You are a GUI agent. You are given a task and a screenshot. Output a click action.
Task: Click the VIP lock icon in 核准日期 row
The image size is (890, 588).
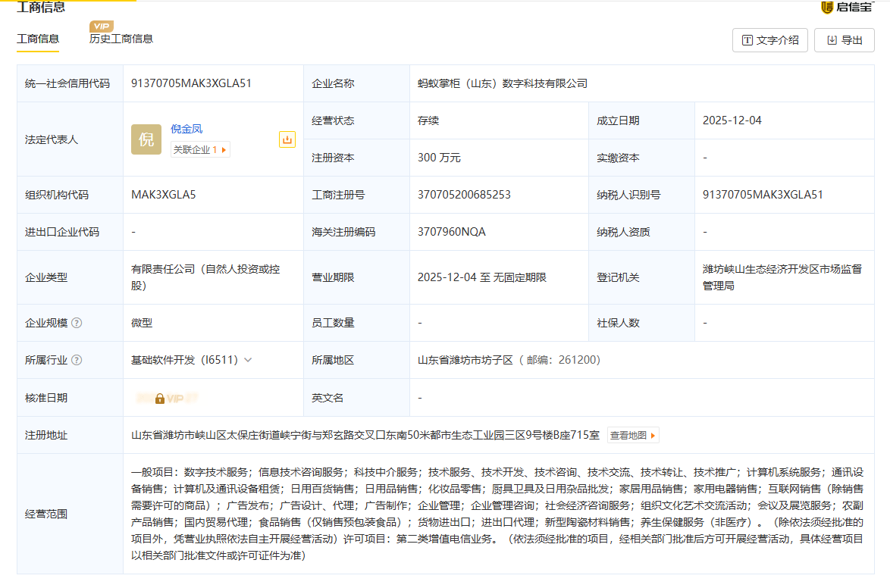pyautogui.click(x=160, y=398)
